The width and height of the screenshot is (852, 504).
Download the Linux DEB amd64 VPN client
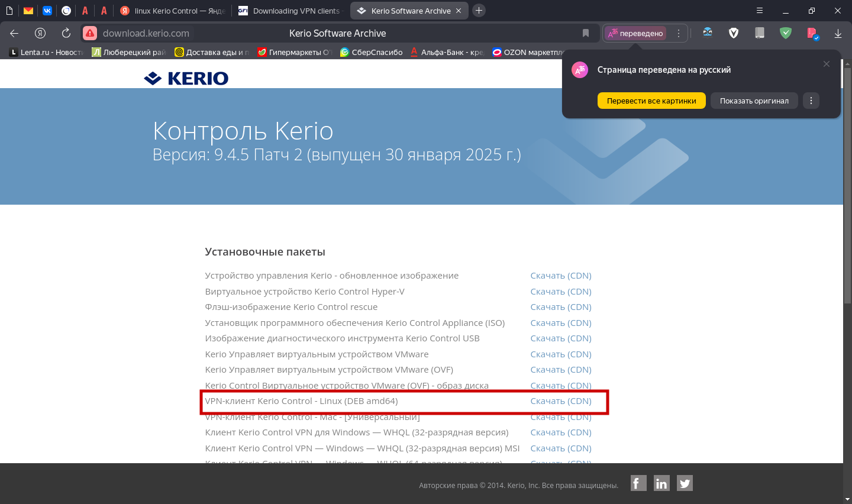click(x=561, y=401)
